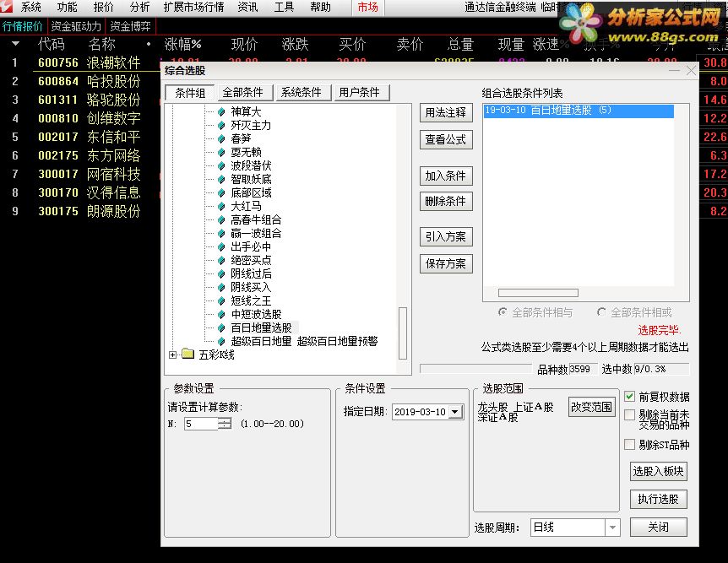Open the 功能 menu
The image size is (728, 563).
point(67,7)
